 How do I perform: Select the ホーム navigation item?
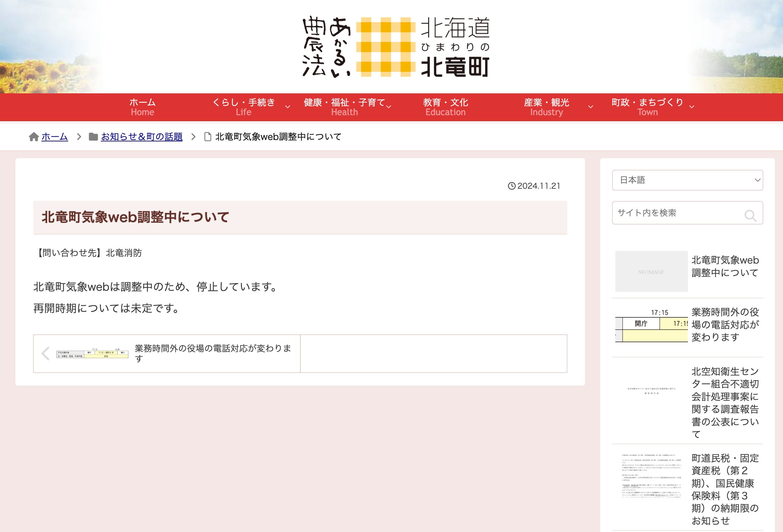pyautogui.click(x=142, y=107)
